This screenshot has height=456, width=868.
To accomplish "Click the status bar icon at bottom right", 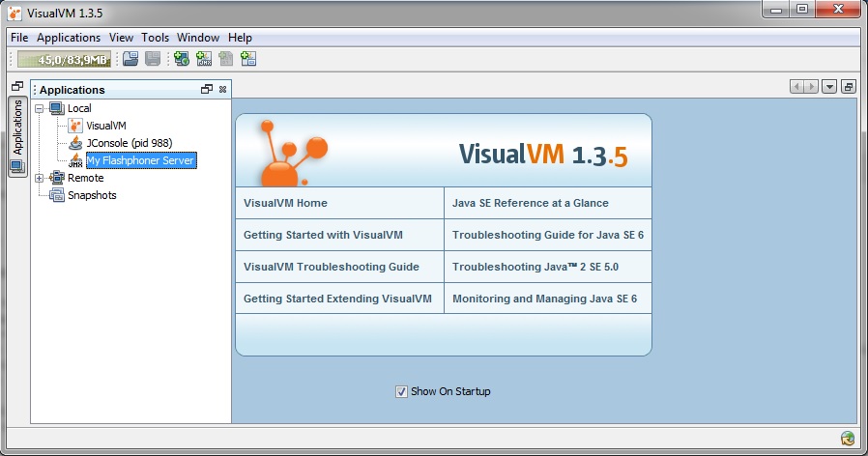I will (x=848, y=439).
